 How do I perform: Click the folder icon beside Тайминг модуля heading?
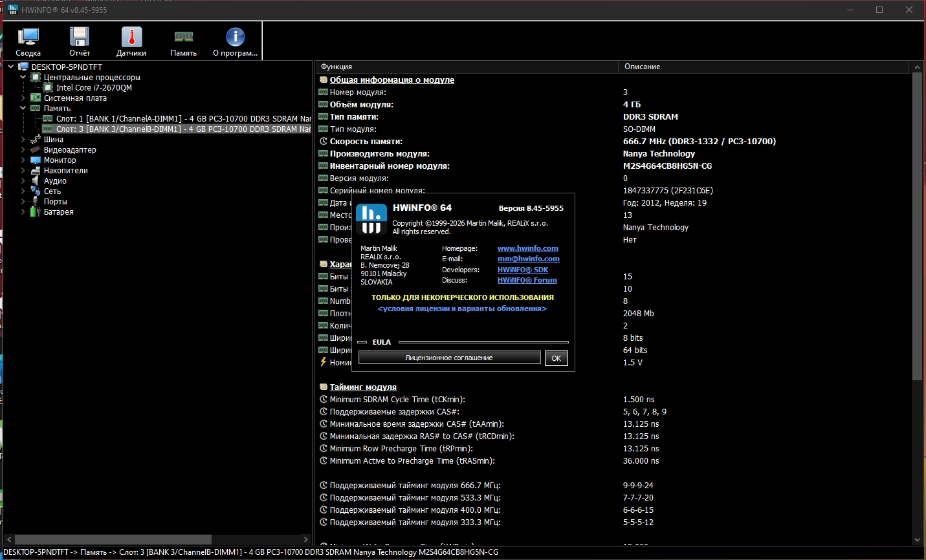[x=324, y=387]
